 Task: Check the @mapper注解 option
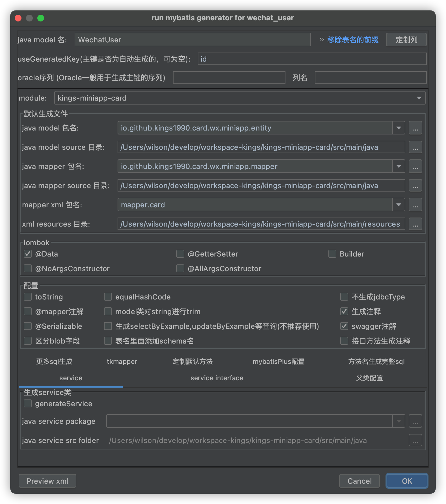28,311
